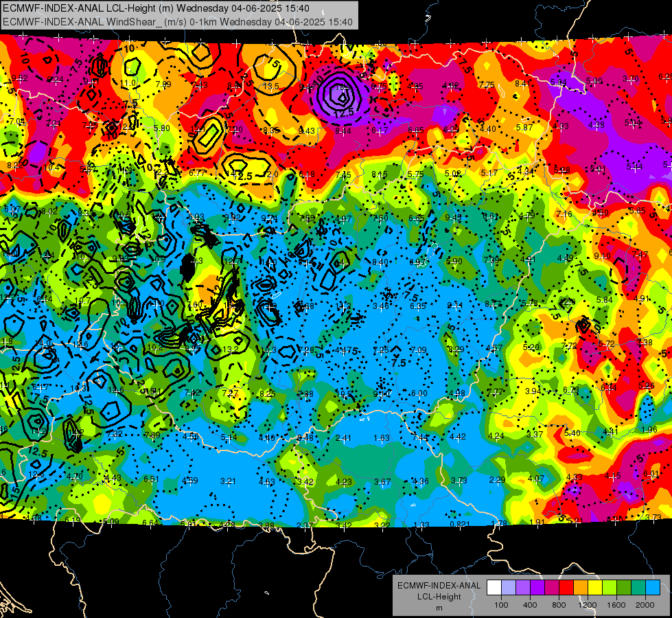Click the white swatch in the LCL-Height legend

(x=494, y=588)
